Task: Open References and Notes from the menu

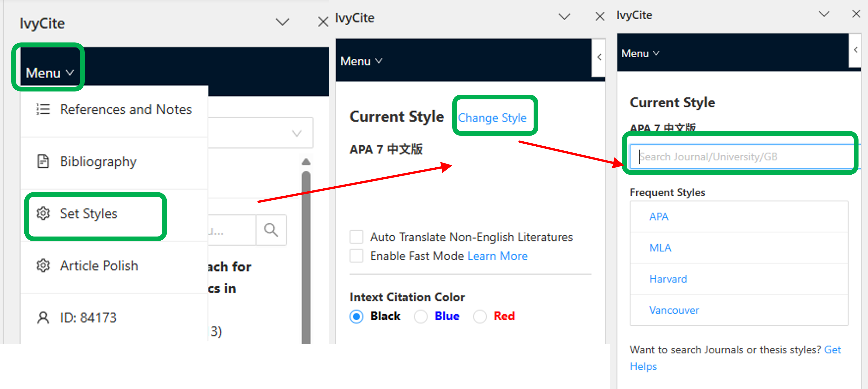Action: [x=114, y=110]
